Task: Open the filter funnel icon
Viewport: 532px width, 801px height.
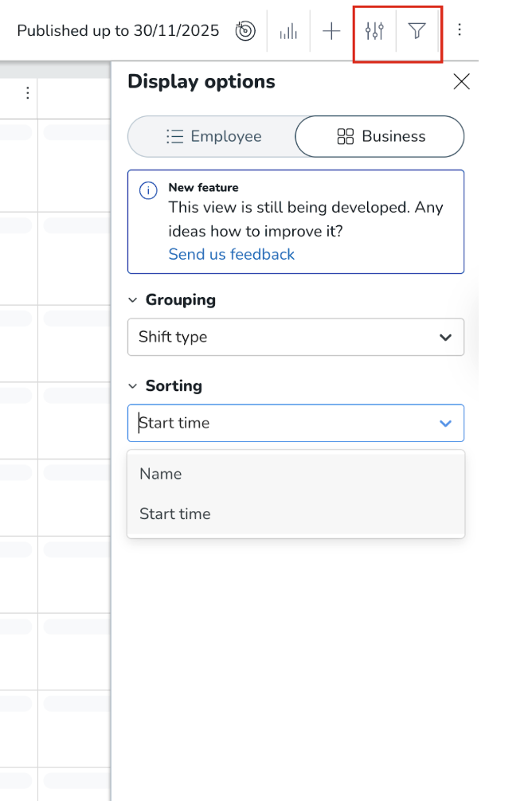Action: [417, 31]
